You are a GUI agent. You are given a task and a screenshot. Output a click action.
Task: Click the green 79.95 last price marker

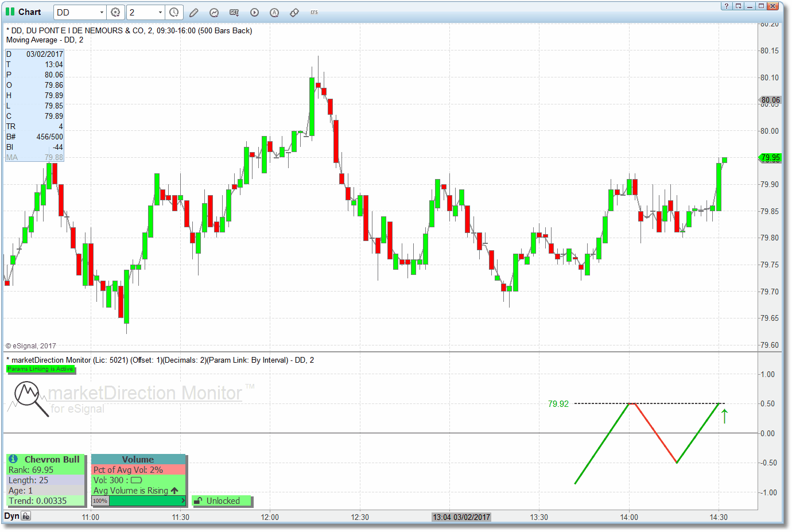point(770,158)
